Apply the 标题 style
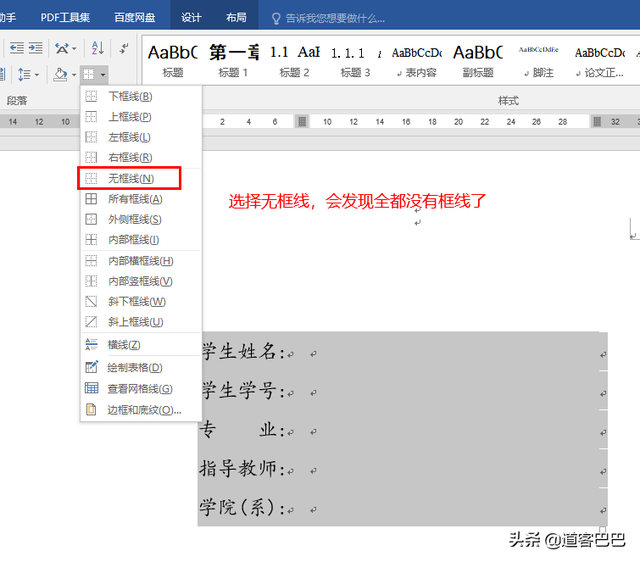Image resolution: width=640 pixels, height=562 pixels. tap(173, 61)
